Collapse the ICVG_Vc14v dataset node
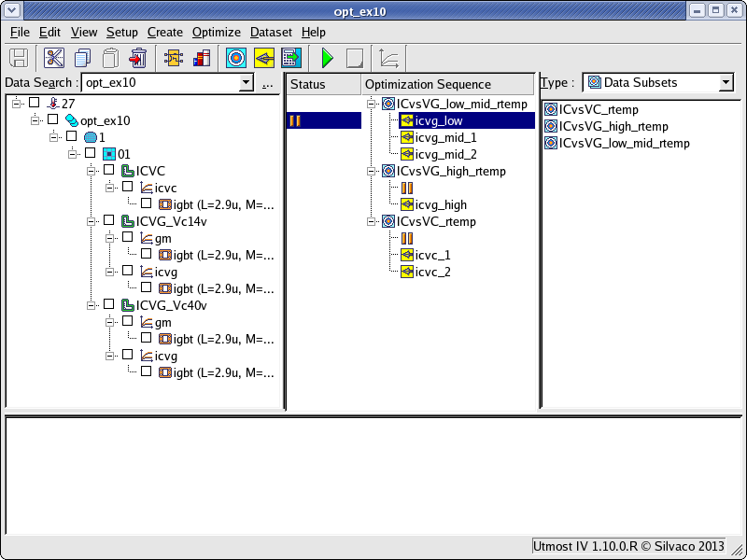 pos(91,221)
